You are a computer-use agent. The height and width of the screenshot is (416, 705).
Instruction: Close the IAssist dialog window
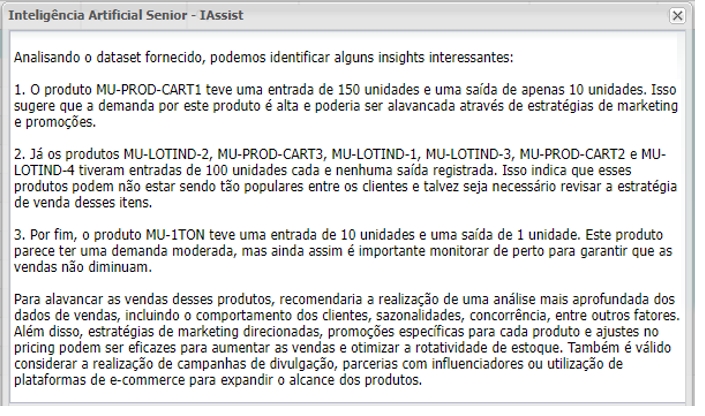tap(677, 16)
